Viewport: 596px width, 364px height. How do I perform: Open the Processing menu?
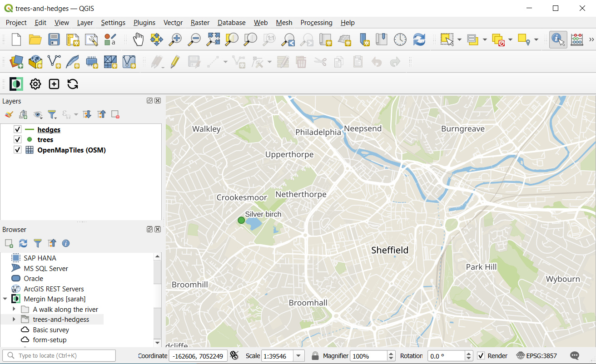pos(316,23)
